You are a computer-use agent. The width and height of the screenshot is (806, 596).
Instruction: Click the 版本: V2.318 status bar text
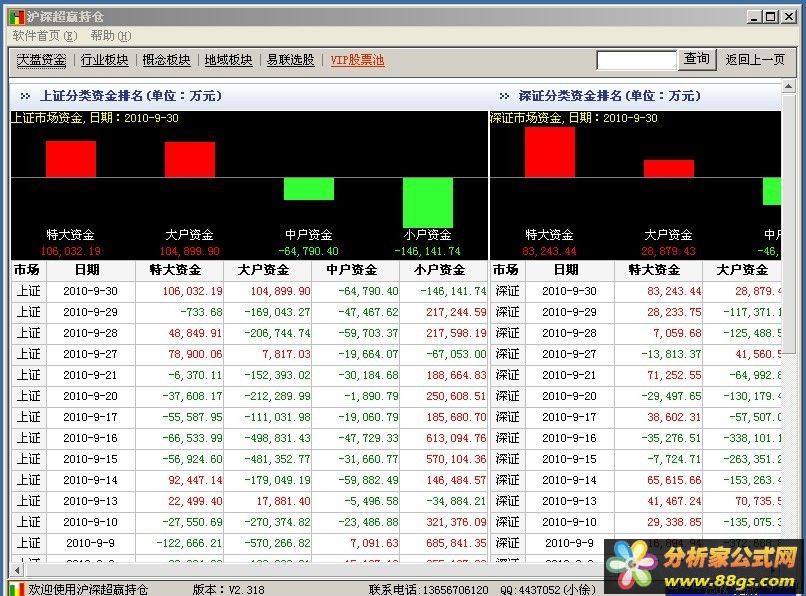[x=229, y=589]
